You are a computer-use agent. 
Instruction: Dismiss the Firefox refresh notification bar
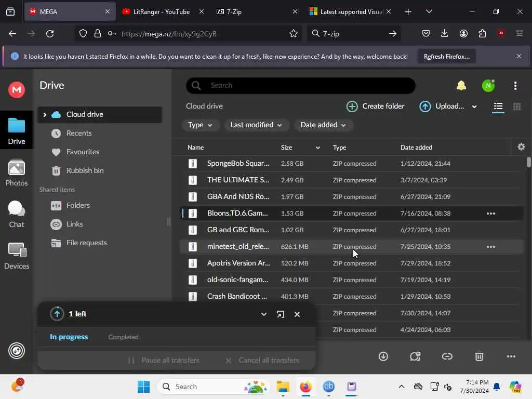click(518, 56)
